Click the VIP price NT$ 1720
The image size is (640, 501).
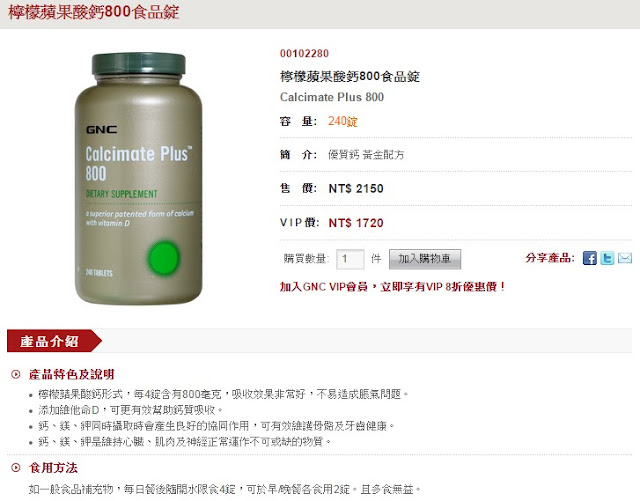356,223
